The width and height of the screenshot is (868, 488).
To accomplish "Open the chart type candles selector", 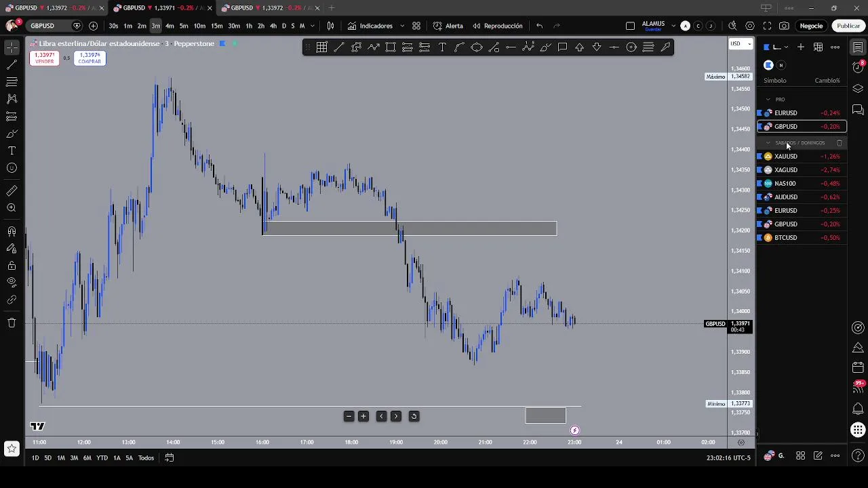I will click(x=330, y=26).
